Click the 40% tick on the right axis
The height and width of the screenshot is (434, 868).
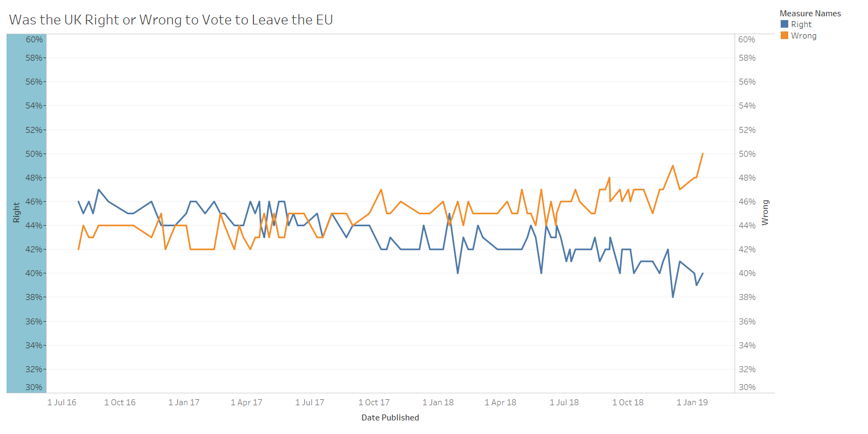click(747, 273)
